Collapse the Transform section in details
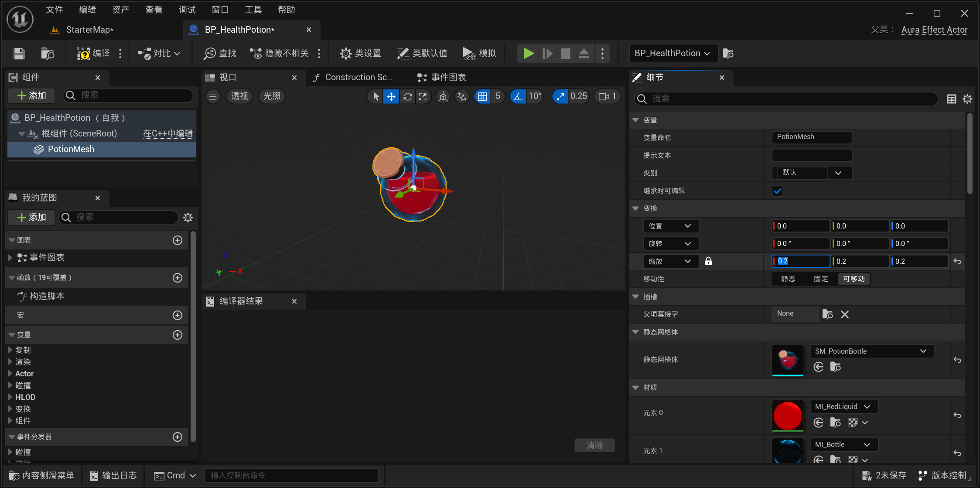This screenshot has height=488, width=980. coord(635,208)
